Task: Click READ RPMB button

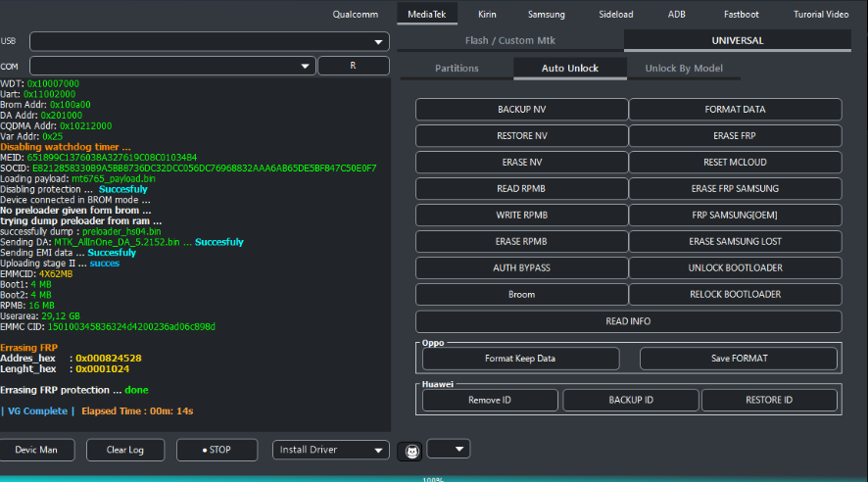Action: (521, 189)
